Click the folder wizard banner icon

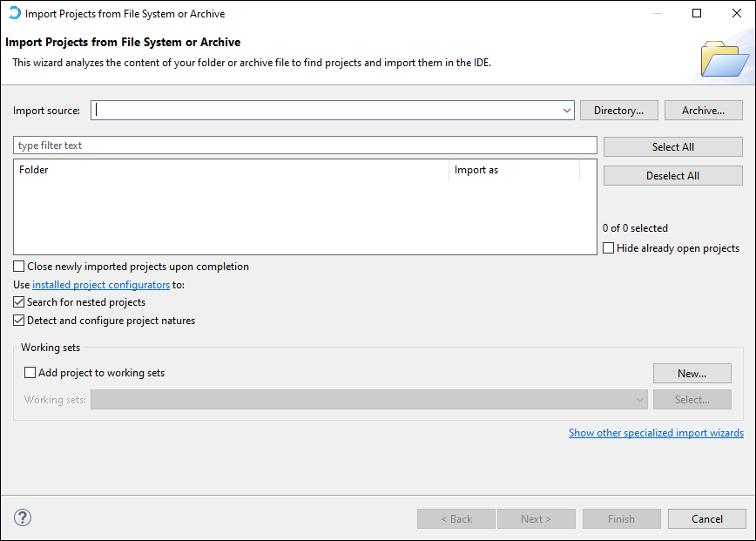pyautogui.click(x=725, y=57)
